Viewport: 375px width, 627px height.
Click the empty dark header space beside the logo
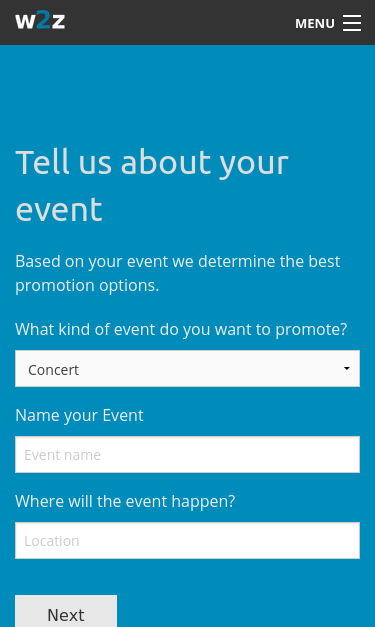tap(180, 22)
